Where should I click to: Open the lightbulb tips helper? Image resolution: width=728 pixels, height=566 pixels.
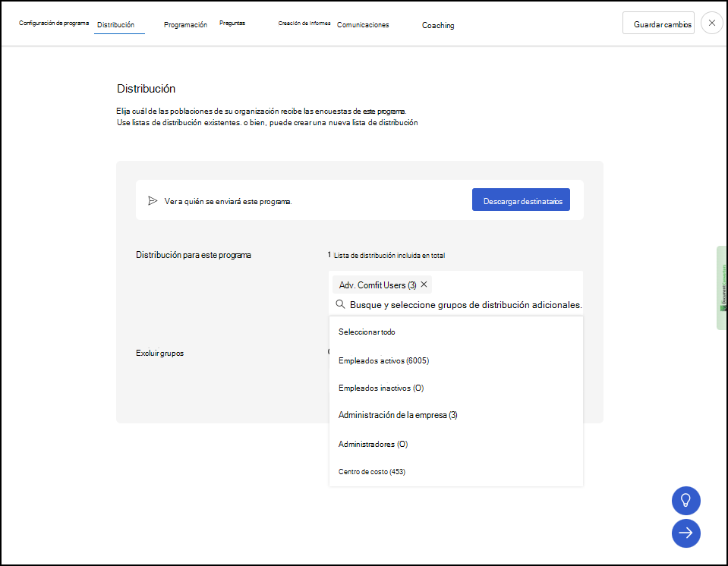685,501
